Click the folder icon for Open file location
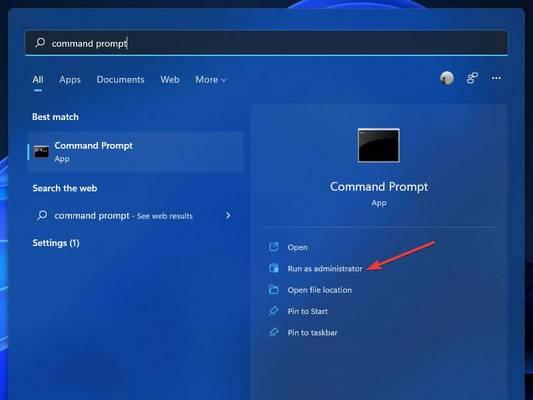 point(274,290)
